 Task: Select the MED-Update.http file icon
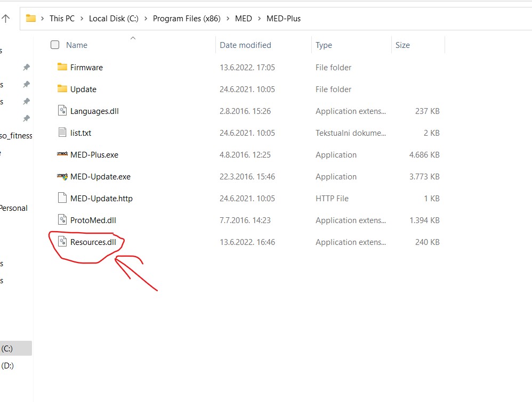[62, 198]
